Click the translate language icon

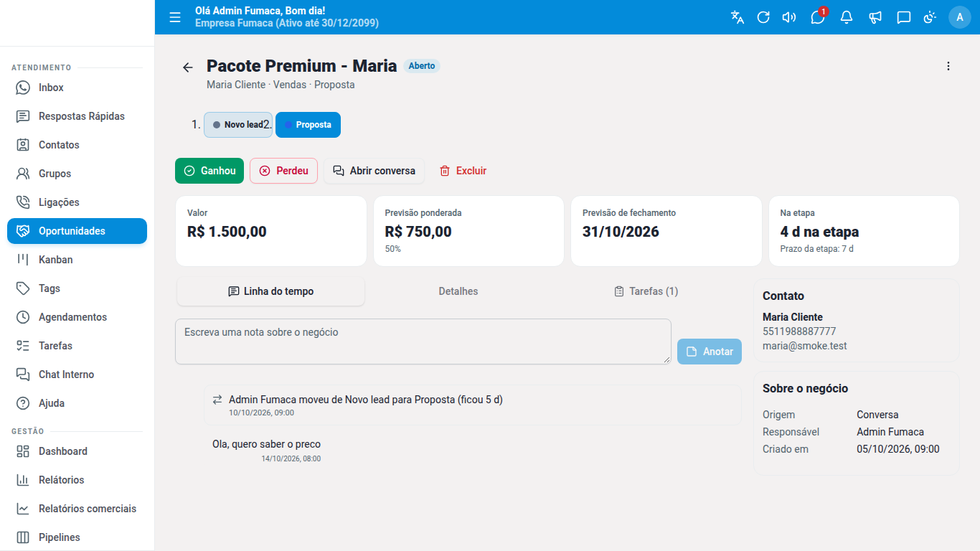pyautogui.click(x=738, y=17)
